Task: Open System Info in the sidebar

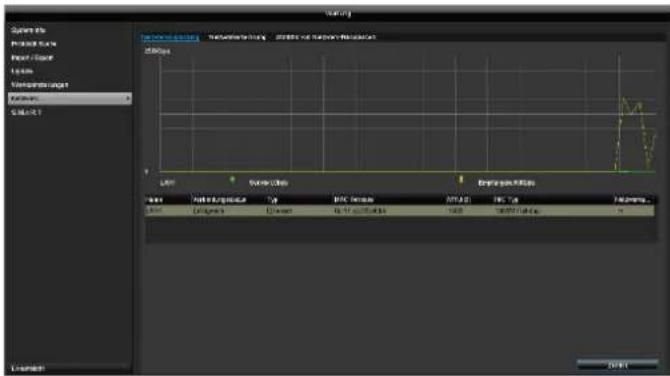Action: click(x=28, y=30)
